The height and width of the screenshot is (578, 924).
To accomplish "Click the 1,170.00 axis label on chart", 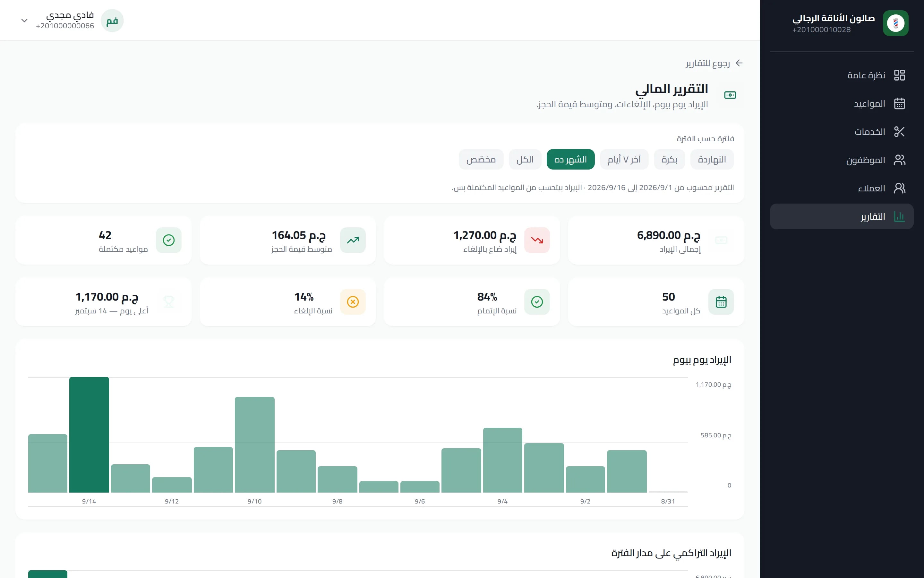I will (713, 385).
